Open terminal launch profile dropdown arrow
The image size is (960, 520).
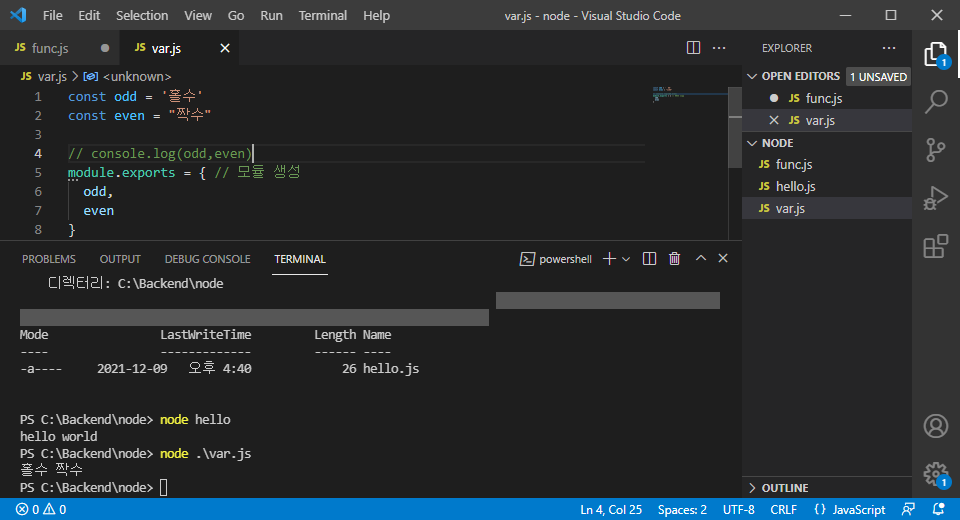[x=626, y=259]
